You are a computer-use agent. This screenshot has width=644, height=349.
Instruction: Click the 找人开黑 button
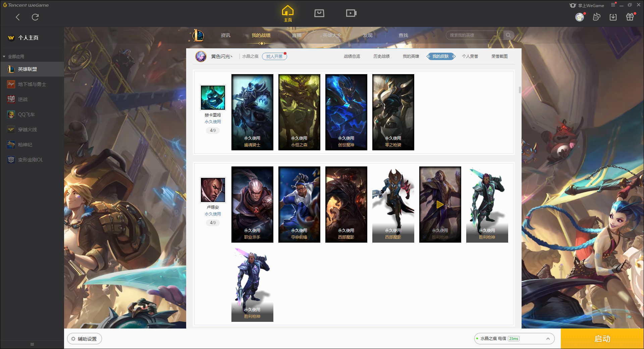(x=274, y=56)
